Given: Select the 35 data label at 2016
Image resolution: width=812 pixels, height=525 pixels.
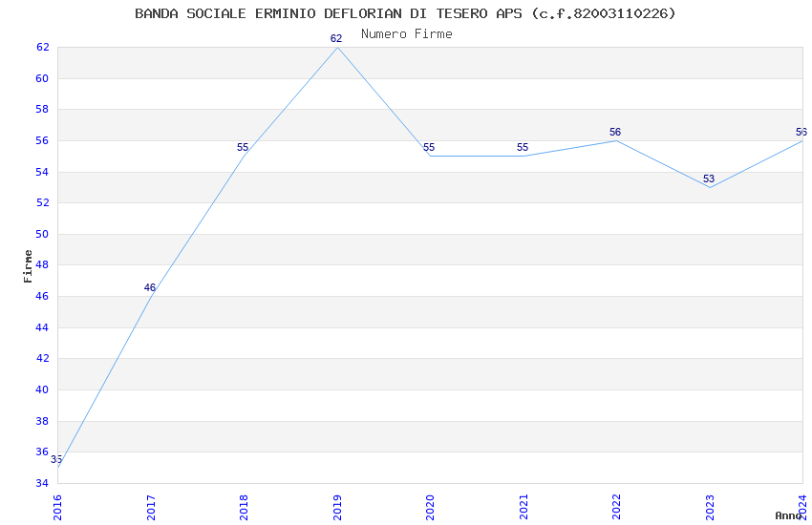Looking at the screenshot, I should coord(56,459).
